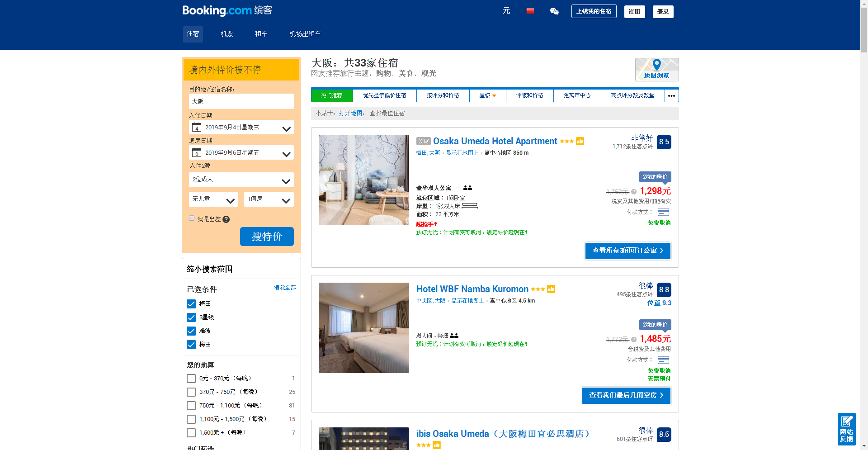Click check-in calendar icon
868x450 pixels.
197,127
